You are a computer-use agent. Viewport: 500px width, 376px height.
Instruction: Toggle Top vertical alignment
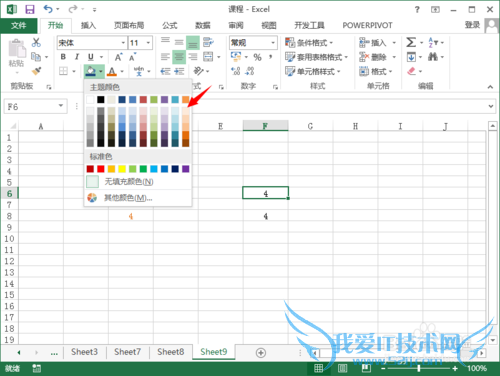tap(165, 42)
